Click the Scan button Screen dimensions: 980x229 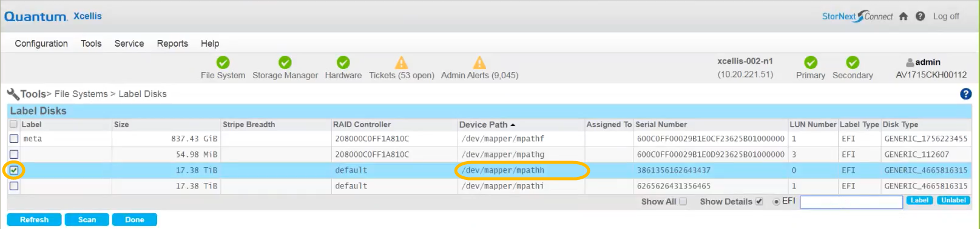pyautogui.click(x=87, y=219)
